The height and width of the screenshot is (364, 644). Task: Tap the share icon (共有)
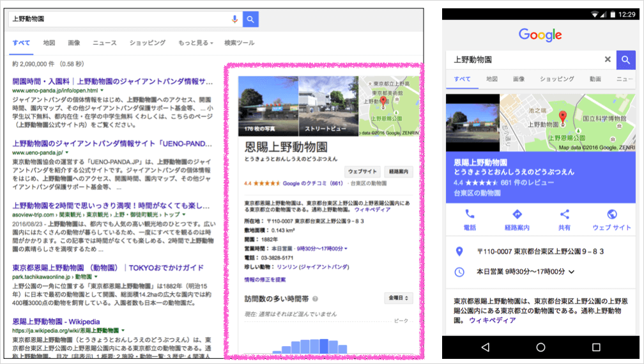tap(564, 214)
